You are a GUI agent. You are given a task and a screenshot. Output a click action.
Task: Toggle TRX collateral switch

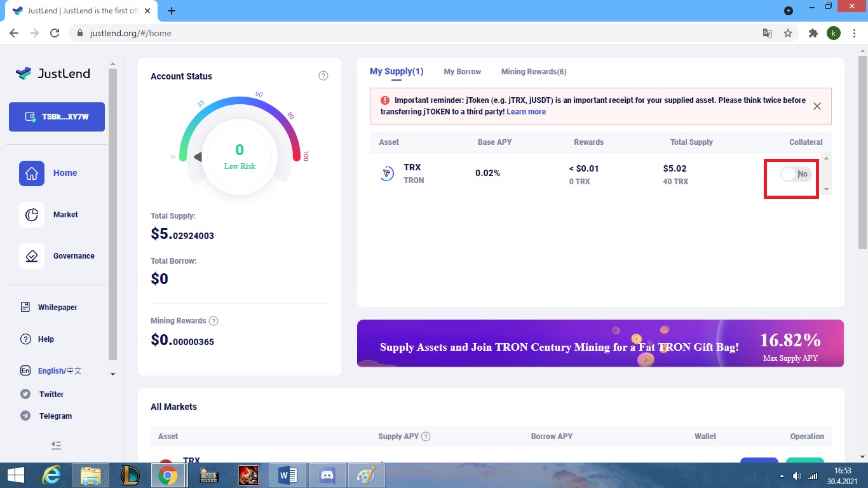click(x=796, y=174)
